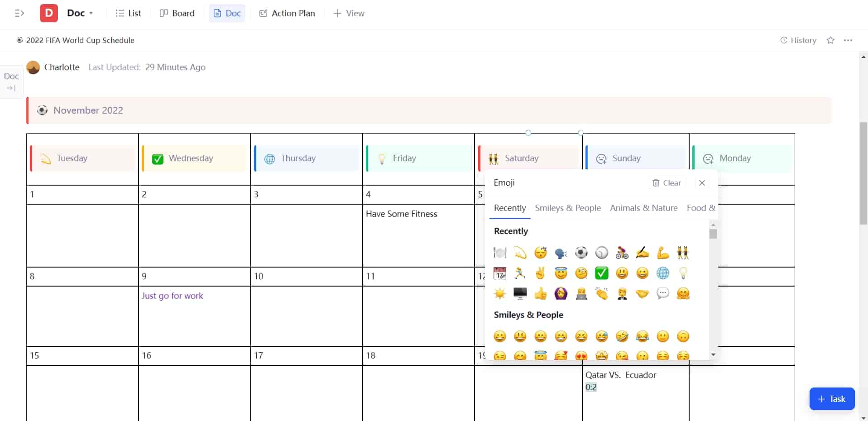Click the 'Qatar VS. Ecuador' cell text
This screenshot has height=421, width=868.
621,375
